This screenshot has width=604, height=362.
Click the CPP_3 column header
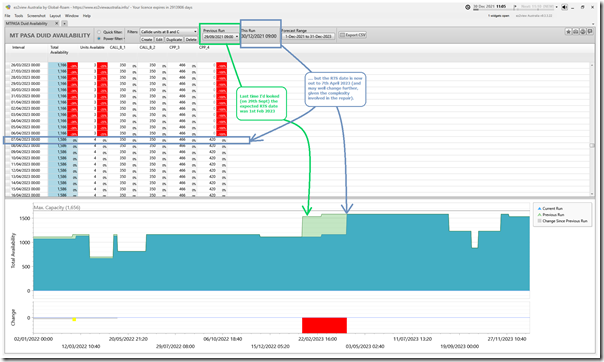173,47
